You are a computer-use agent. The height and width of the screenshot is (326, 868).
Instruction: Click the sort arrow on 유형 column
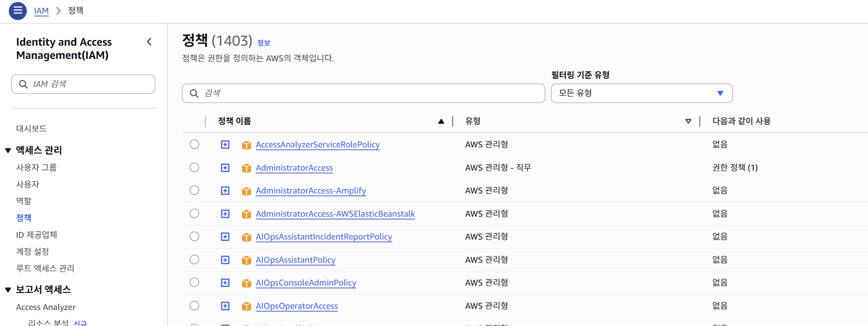688,121
